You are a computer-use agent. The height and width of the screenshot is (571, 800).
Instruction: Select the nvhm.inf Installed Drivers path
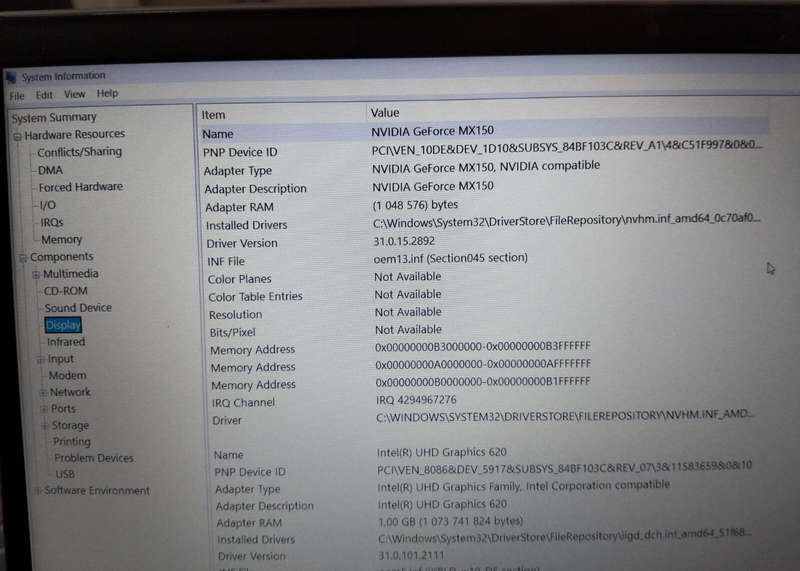click(x=566, y=220)
